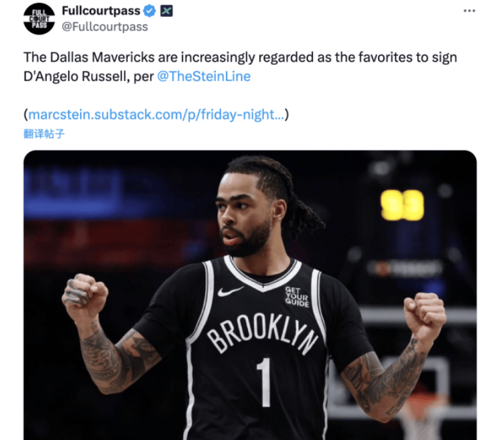Click the Nike swoosh on the jersey

(230, 291)
